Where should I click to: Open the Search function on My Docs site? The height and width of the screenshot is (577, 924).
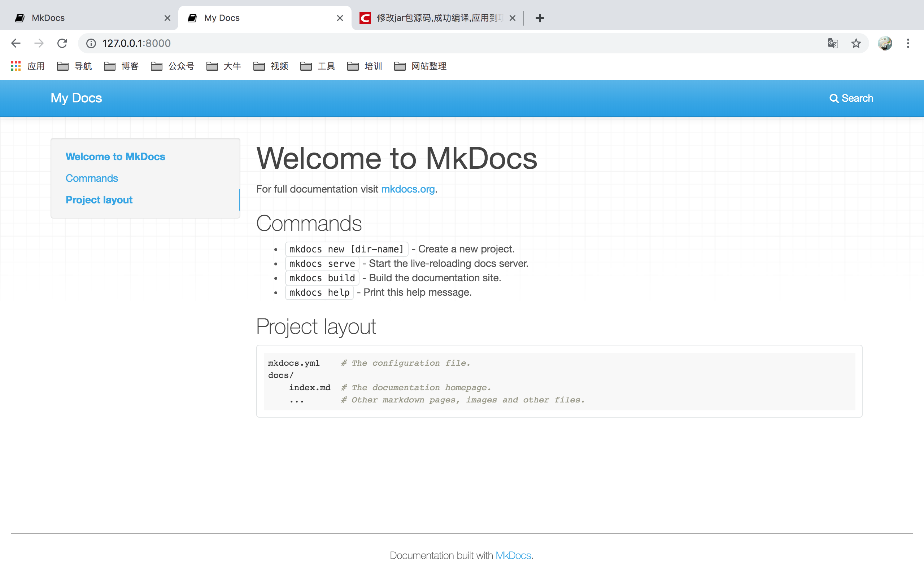tap(852, 98)
